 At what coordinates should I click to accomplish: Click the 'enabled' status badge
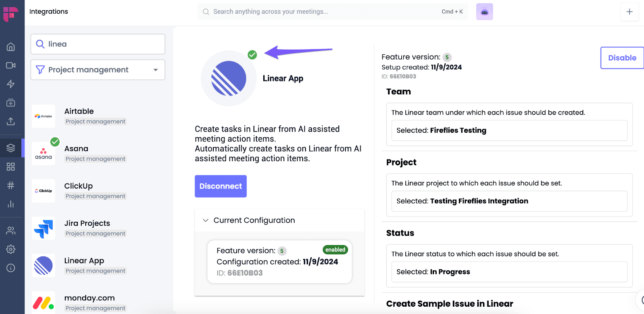pyautogui.click(x=335, y=250)
